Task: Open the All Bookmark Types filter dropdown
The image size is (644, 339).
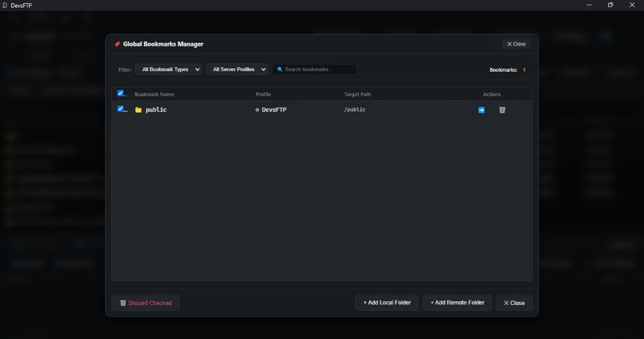Action: coord(169,69)
